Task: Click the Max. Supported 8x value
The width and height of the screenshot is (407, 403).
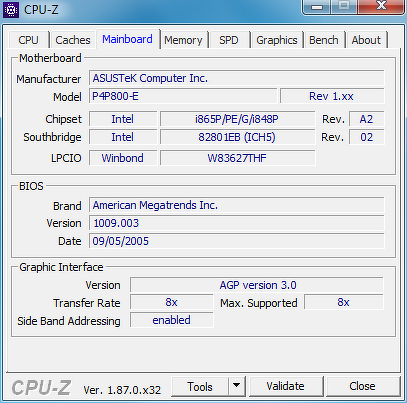Action: point(344,302)
